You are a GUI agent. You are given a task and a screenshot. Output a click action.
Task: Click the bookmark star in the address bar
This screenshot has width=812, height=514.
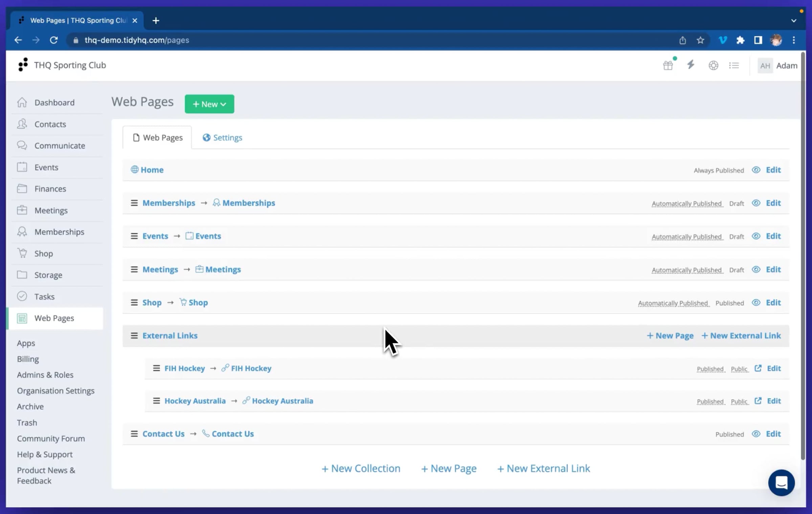tap(700, 40)
